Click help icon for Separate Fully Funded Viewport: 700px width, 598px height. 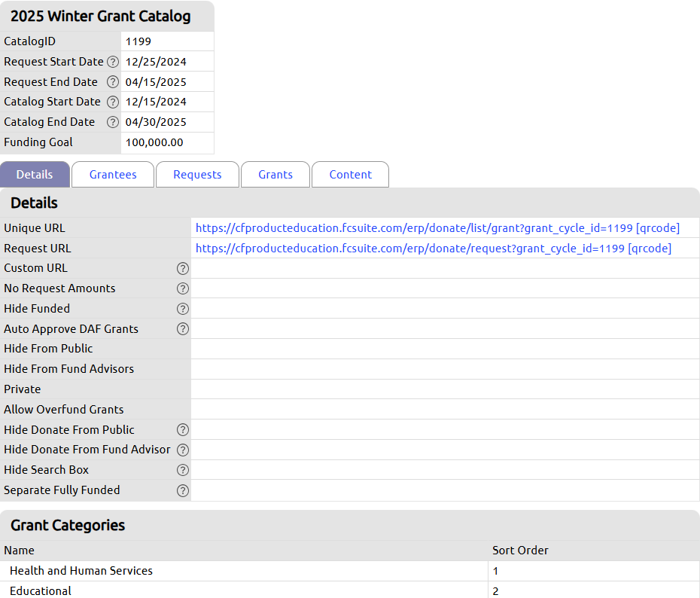[183, 490]
